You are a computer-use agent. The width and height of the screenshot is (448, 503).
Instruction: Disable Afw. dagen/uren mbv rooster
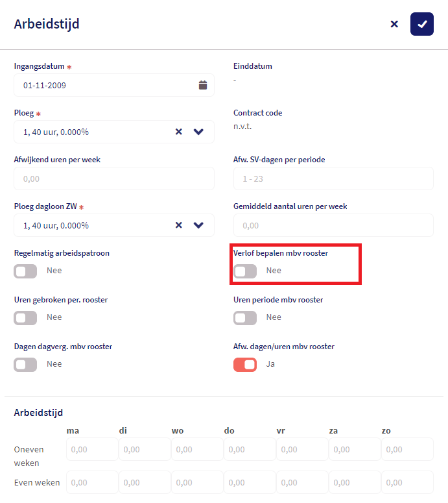pyautogui.click(x=245, y=364)
